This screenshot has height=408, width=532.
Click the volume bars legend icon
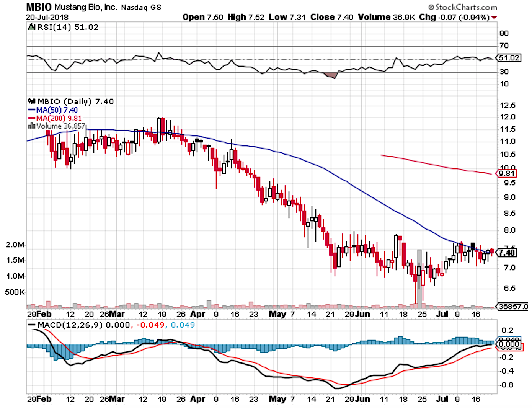coord(32,126)
